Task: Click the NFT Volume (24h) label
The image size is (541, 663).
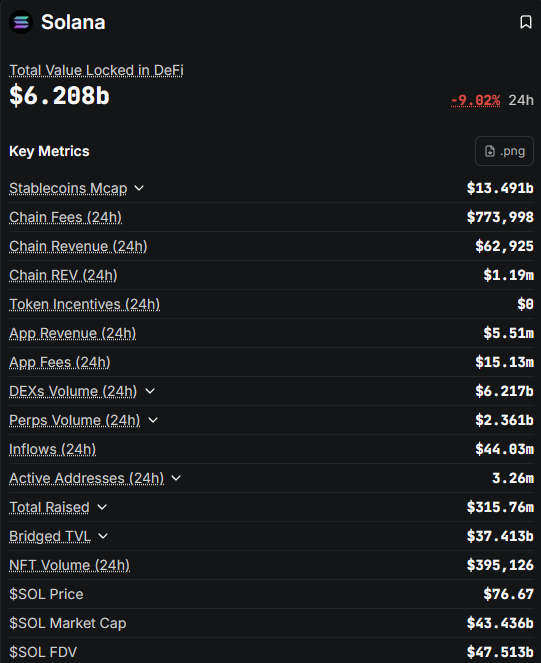Action: click(69, 565)
